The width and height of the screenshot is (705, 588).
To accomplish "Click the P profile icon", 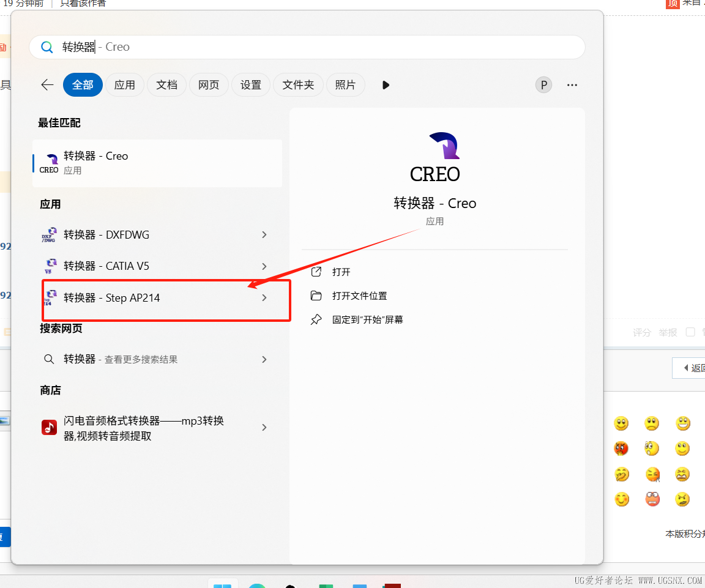I will pyautogui.click(x=543, y=84).
